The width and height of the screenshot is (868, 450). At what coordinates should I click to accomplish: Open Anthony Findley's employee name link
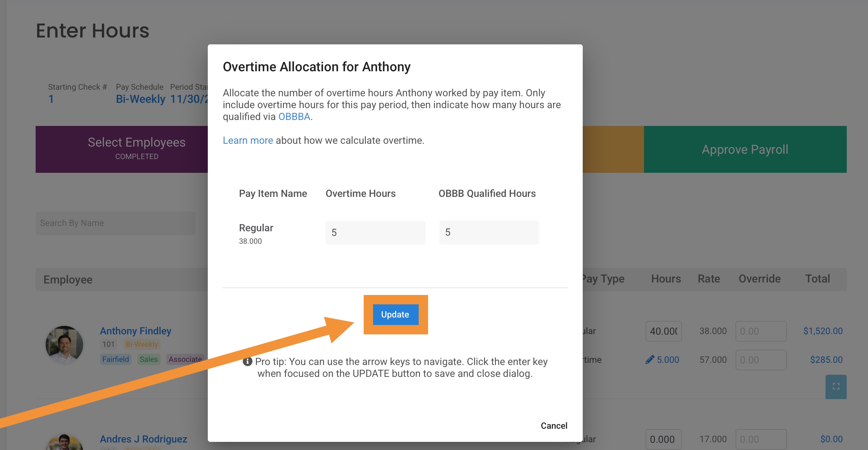tap(136, 331)
